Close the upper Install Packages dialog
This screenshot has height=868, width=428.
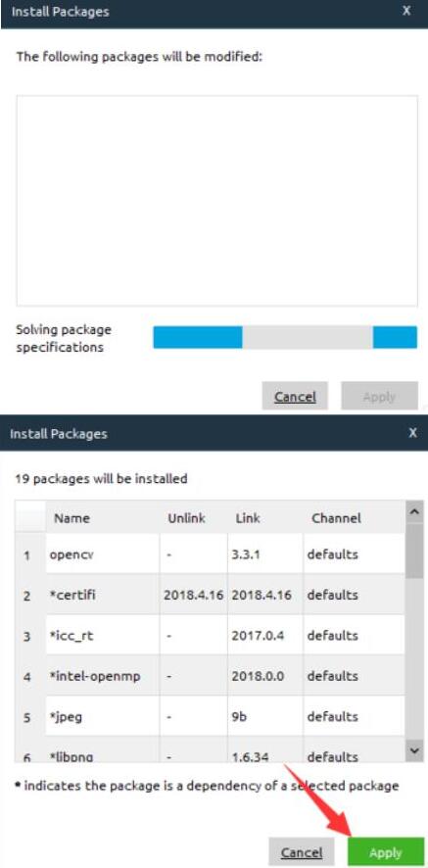coord(407,11)
